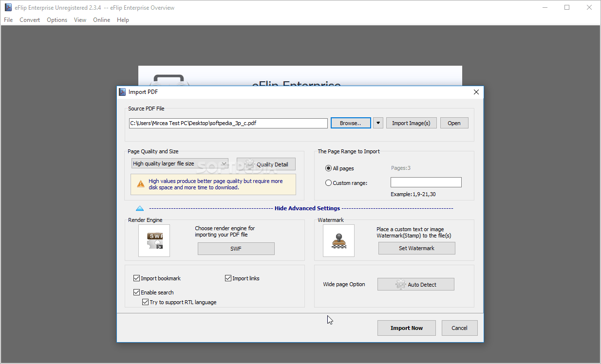Click the Import PDF dialog title icon
This screenshot has width=601, height=364.
[123, 92]
